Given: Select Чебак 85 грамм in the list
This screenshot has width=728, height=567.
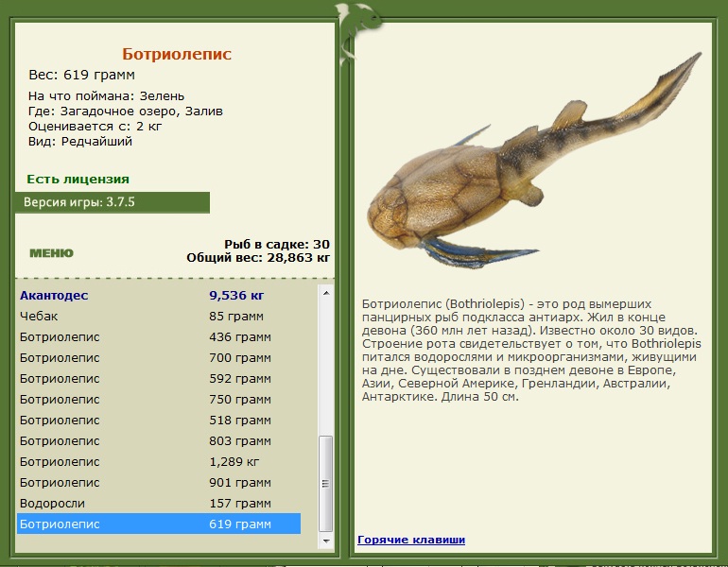Looking at the screenshot, I should coord(159,316).
